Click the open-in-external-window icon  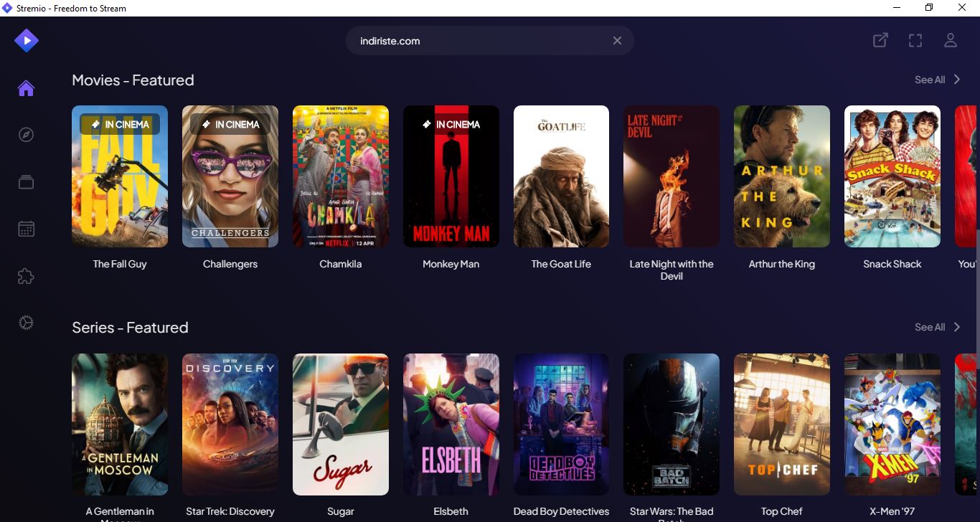(x=880, y=41)
